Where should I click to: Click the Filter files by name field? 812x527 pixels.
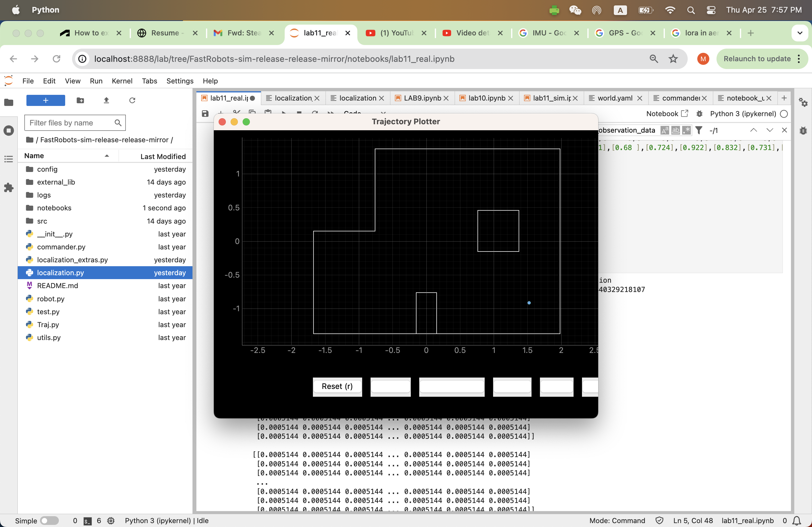[x=75, y=123]
